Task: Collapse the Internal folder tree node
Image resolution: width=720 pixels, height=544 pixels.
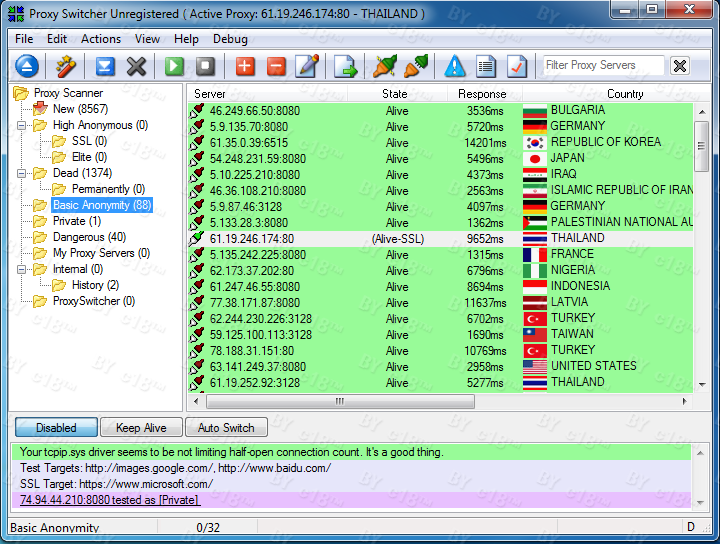Action: pyautogui.click(x=22, y=269)
